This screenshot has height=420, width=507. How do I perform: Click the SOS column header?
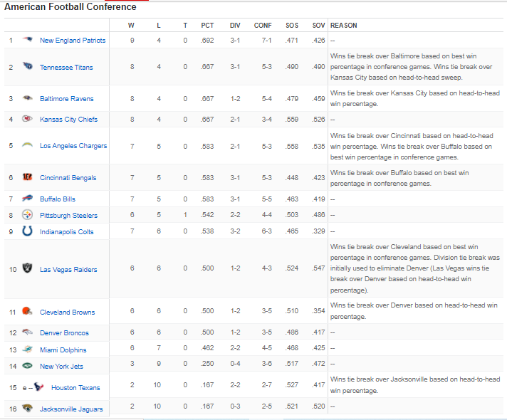point(292,26)
